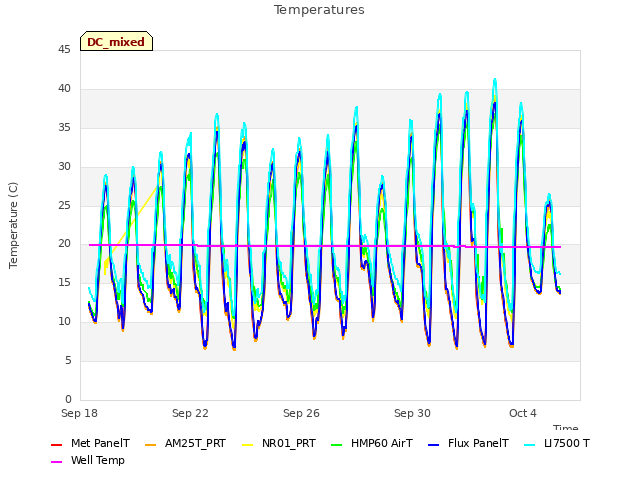Click the 30 y-axis tick label
The image size is (640, 480).
click(x=64, y=167)
